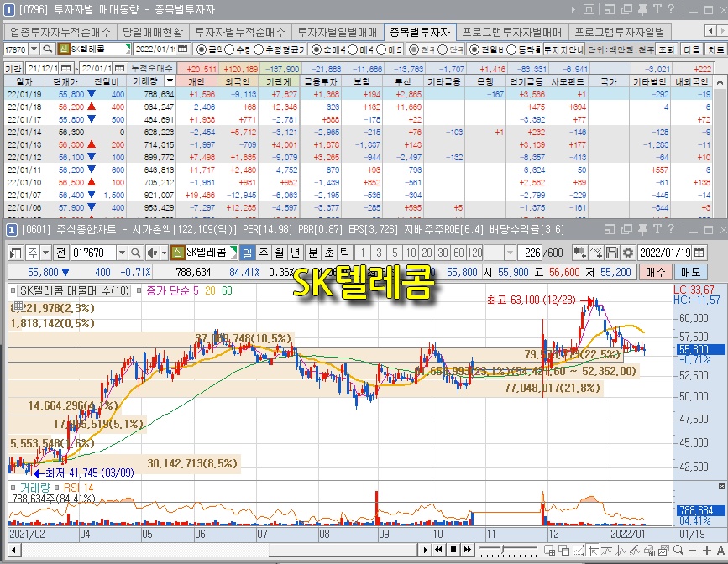The width and height of the screenshot is (728, 564).
Task: Click the 투자자안내 button
Action: tap(564, 50)
